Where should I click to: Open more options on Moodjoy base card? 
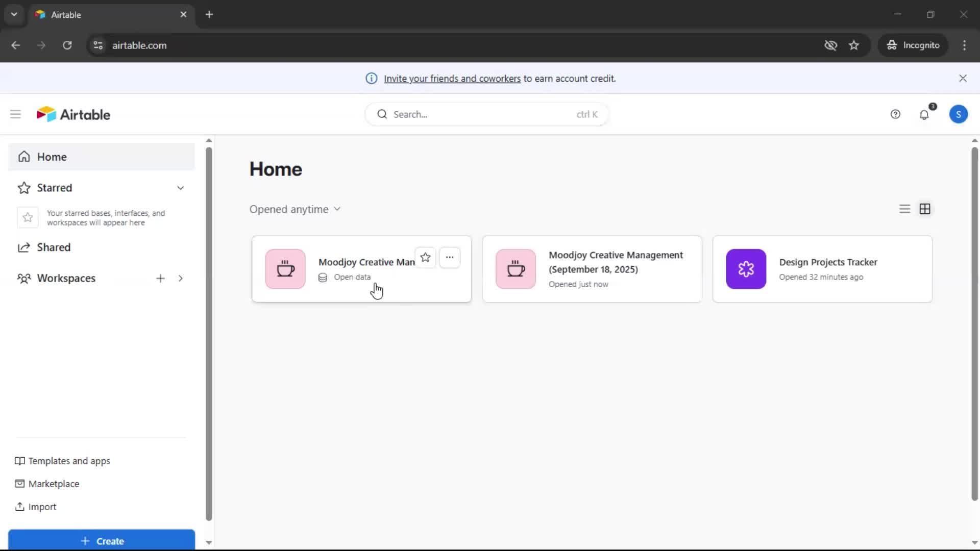(x=449, y=258)
